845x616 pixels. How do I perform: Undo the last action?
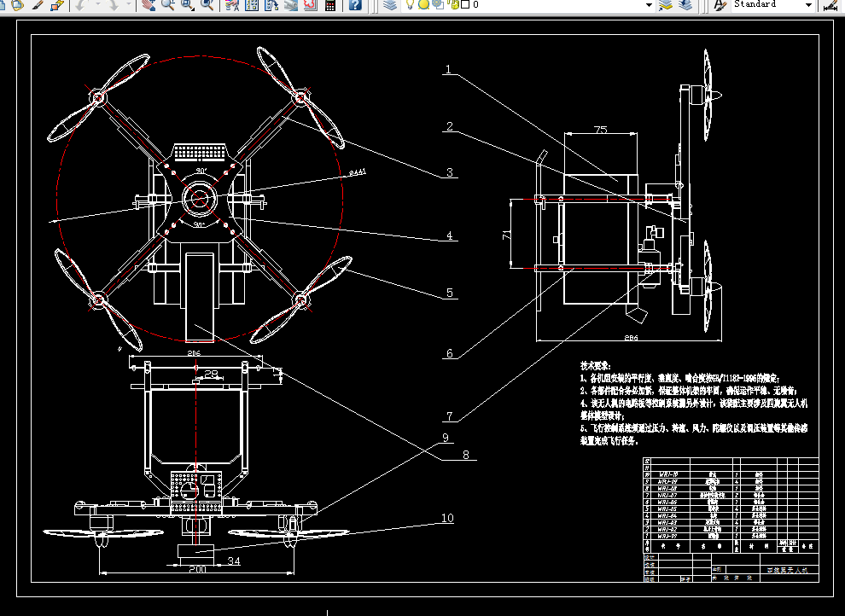click(x=81, y=5)
